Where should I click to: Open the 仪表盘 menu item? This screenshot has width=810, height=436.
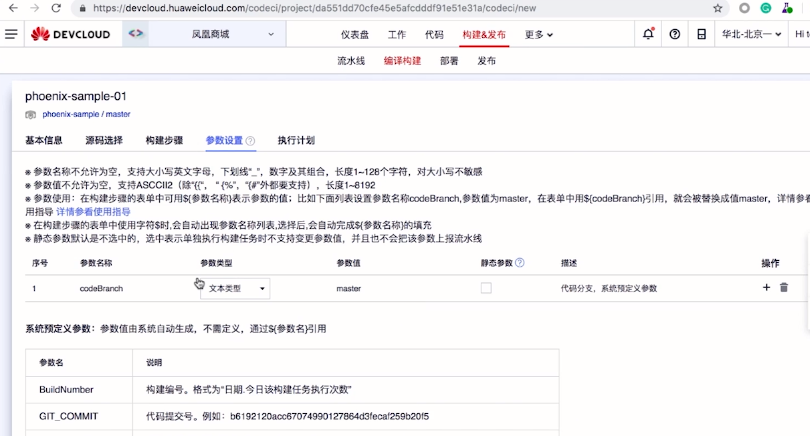(x=355, y=35)
